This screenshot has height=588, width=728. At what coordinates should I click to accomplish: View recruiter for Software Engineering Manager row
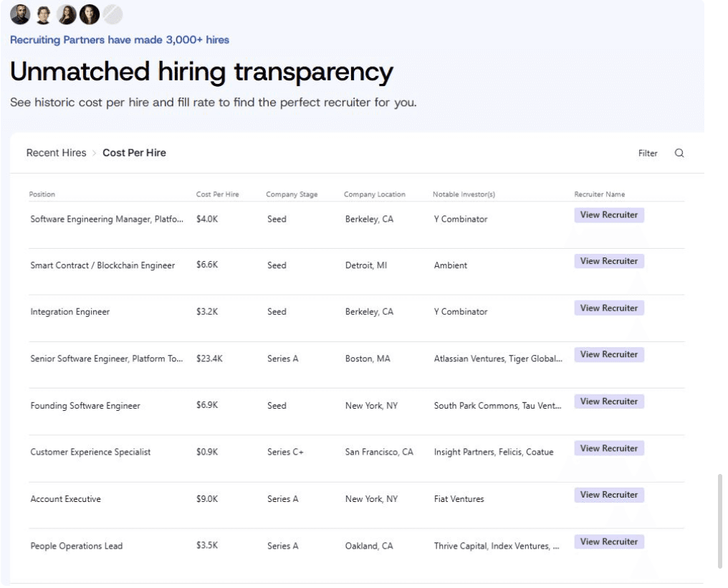tap(608, 215)
